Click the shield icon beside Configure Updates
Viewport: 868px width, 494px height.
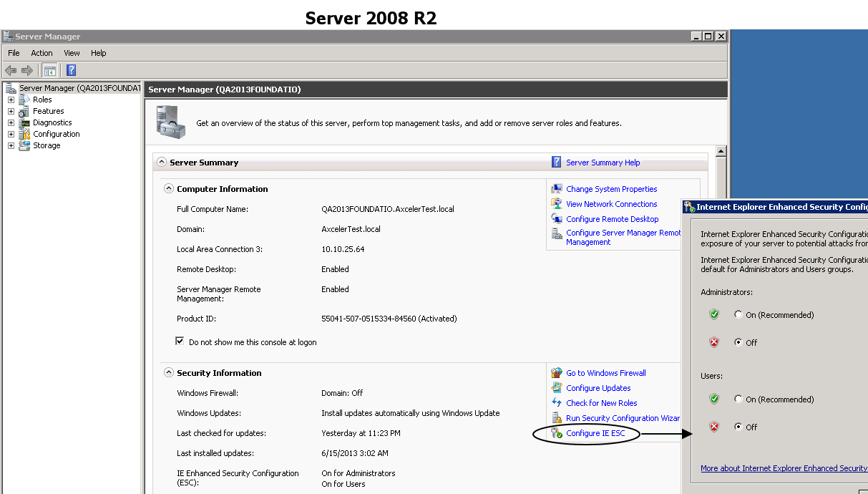point(557,387)
